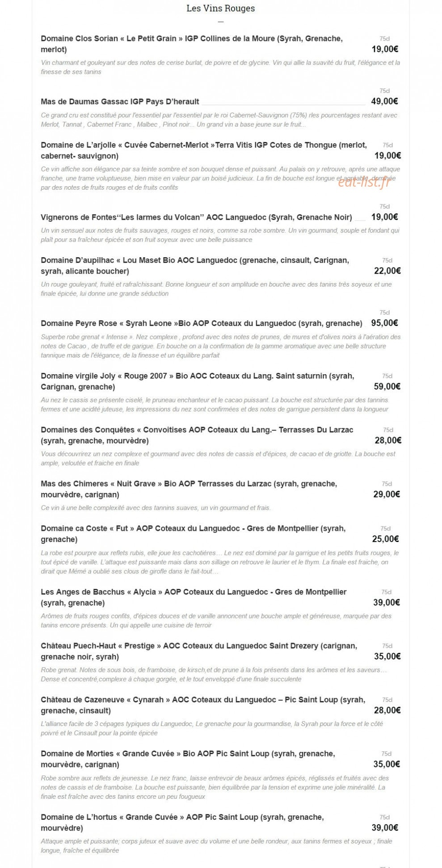Click Domaines des Conquêtes Convoitises title
Viewport: 442px width, 868px height.
click(197, 435)
